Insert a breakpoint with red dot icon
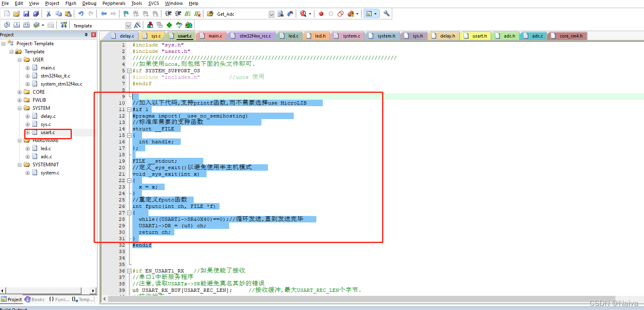The width and height of the screenshot is (644, 310). (321, 14)
